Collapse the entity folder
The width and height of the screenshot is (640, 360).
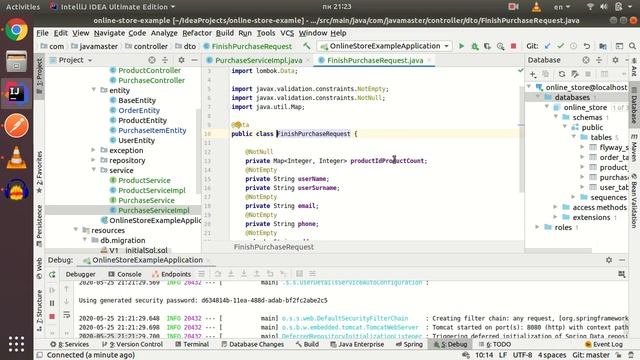pyautogui.click(x=93, y=90)
